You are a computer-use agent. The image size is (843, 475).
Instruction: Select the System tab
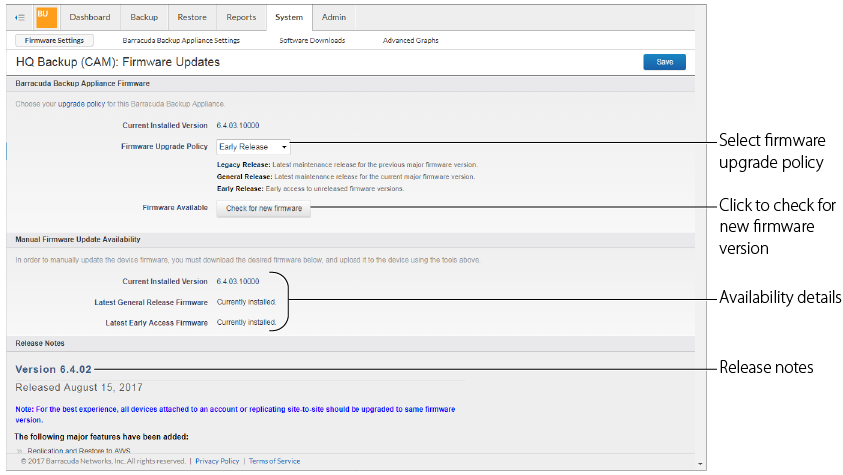coord(289,17)
